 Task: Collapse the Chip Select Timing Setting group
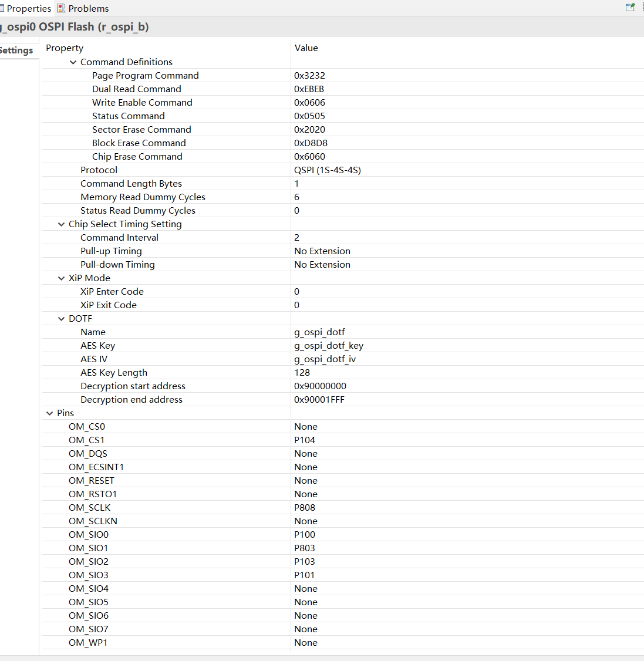tap(61, 224)
